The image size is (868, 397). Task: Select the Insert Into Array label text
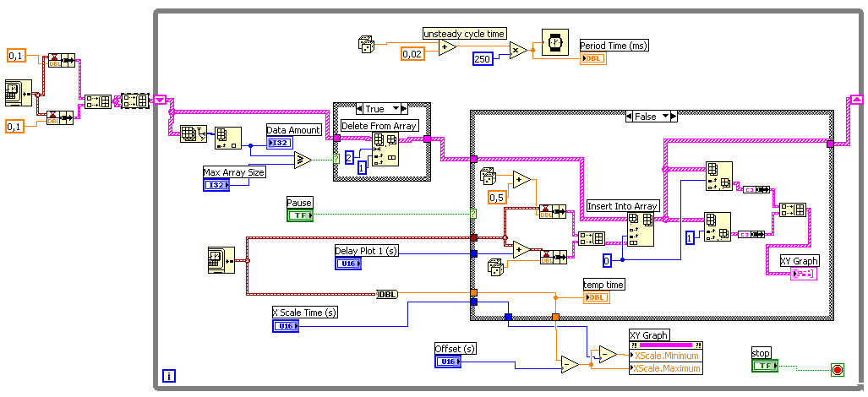tap(624, 206)
